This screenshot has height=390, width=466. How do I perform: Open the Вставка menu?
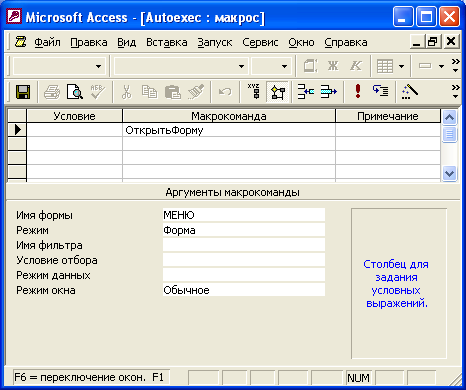[x=167, y=42]
